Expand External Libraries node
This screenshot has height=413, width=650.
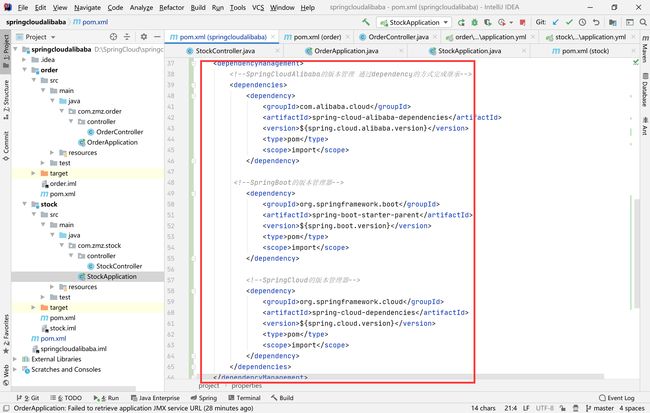(15, 359)
